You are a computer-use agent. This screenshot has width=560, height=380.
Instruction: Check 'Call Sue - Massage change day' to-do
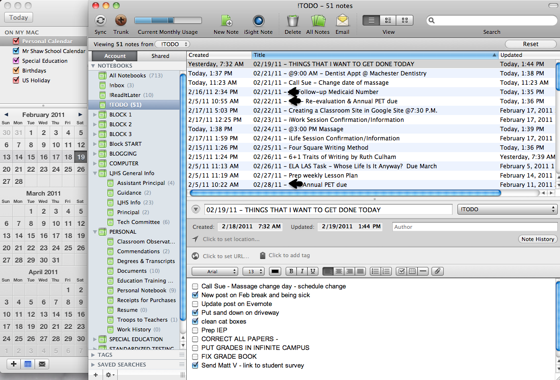(195, 286)
